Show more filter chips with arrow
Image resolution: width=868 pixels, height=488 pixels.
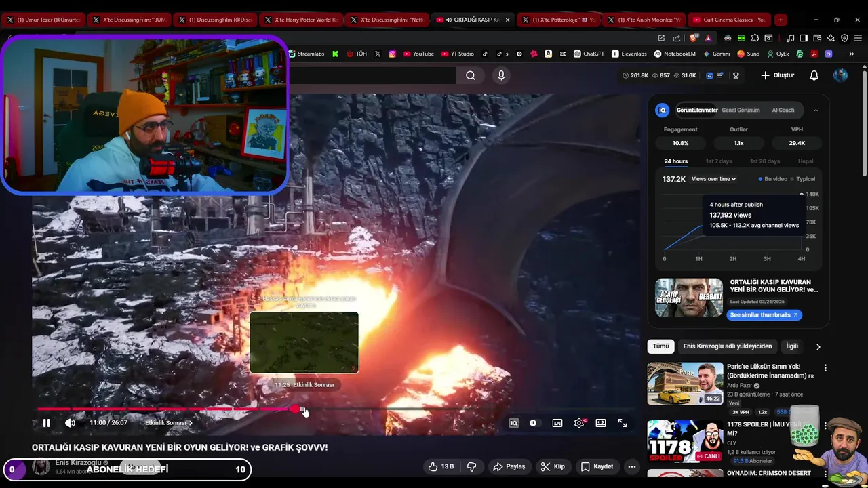click(x=818, y=346)
